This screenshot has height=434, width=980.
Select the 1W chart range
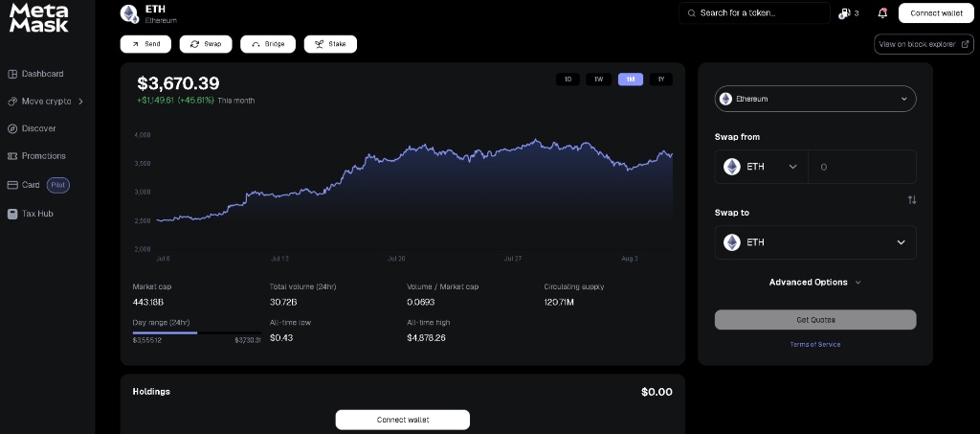point(599,80)
